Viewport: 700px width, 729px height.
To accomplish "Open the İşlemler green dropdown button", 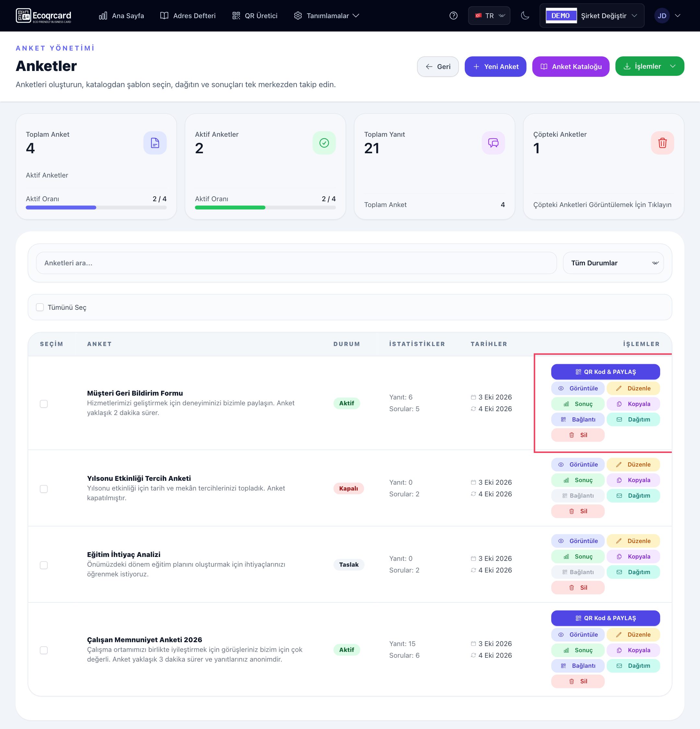I will pyautogui.click(x=649, y=66).
